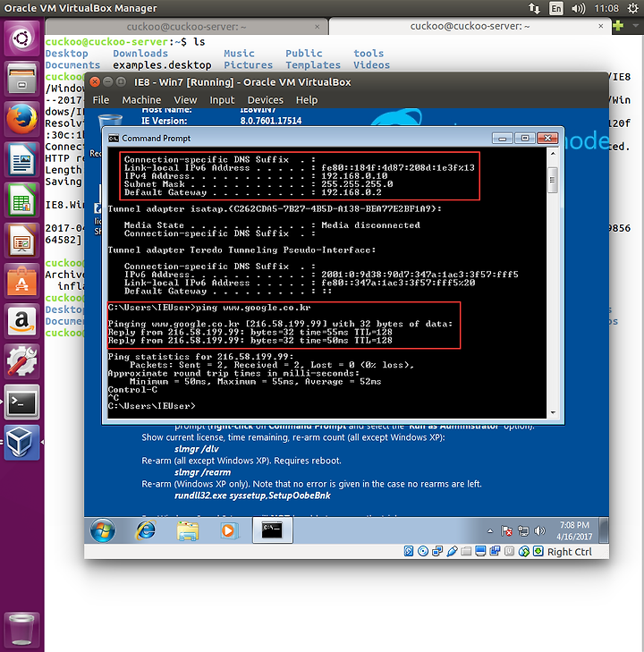The image size is (644, 652).
Task: Minimize the Command Prompt window
Action: (502, 138)
